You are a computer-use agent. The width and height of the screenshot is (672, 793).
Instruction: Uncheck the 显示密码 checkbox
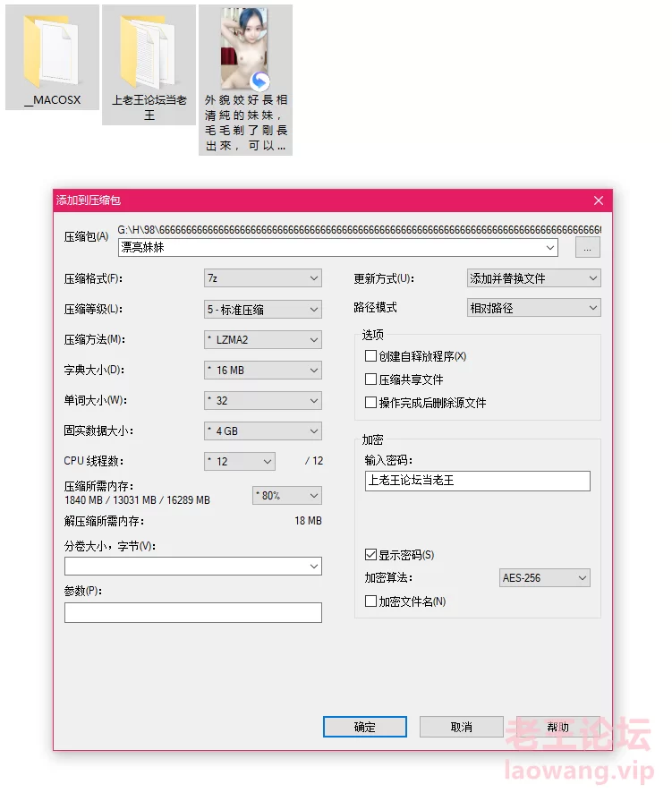click(371, 555)
